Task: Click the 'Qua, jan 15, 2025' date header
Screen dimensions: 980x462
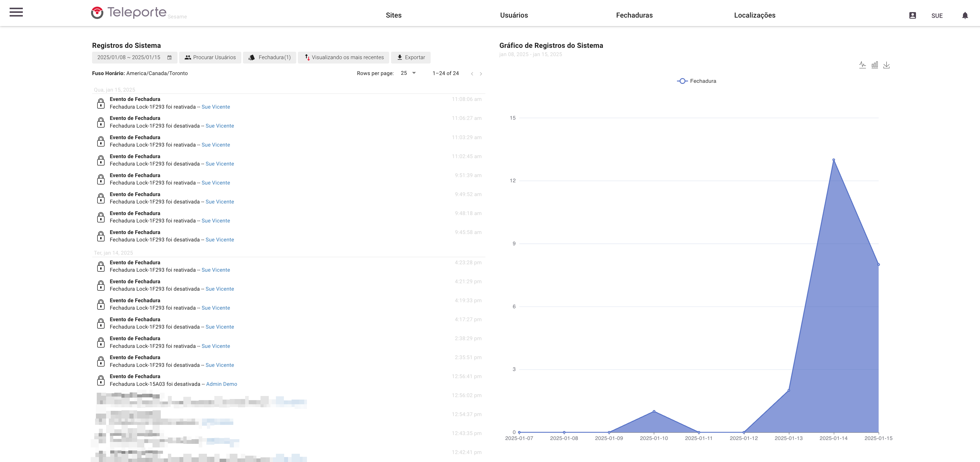Action: pyautogui.click(x=115, y=90)
